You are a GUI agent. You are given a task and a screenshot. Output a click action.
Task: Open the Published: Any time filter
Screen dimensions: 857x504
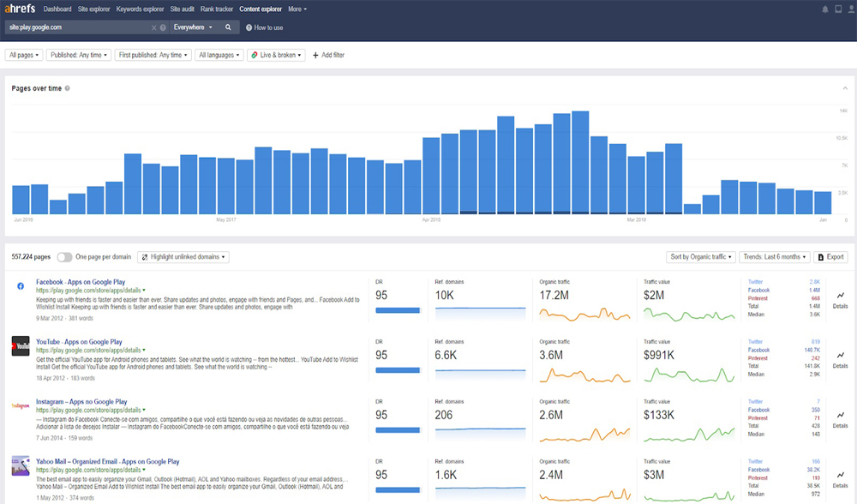tap(79, 55)
